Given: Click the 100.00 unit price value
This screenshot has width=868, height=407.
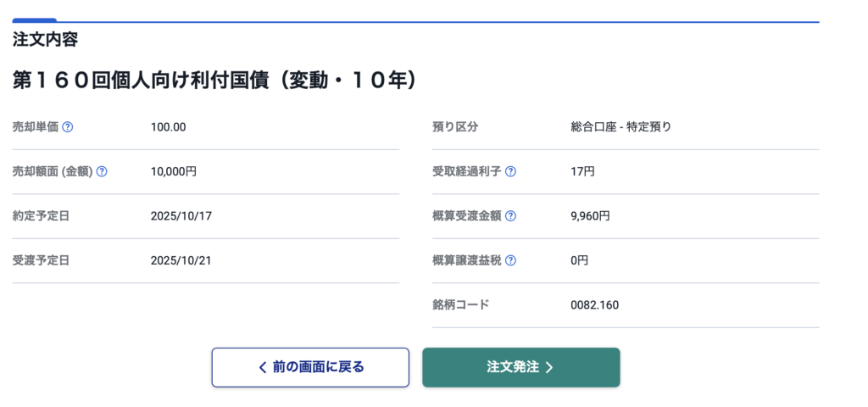Looking at the screenshot, I should tap(168, 127).
